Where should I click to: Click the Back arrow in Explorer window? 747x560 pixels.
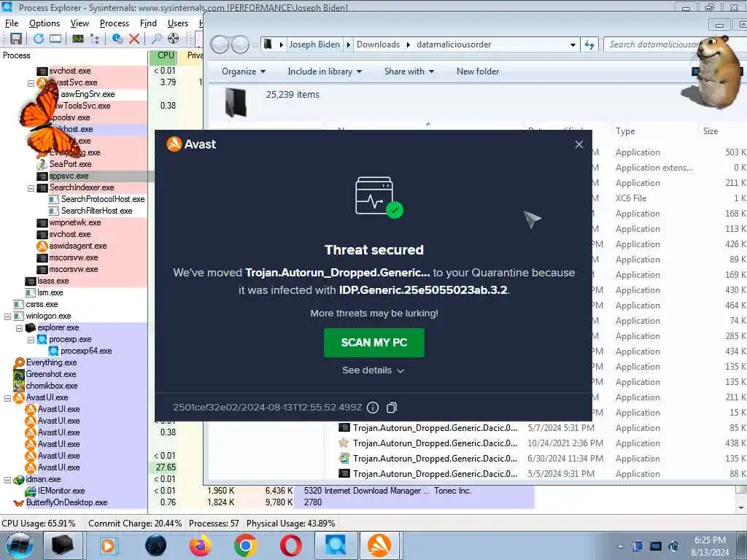pos(220,44)
